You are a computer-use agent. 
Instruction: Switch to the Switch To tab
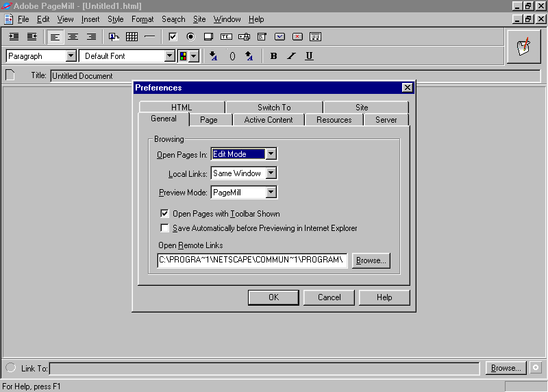(274, 108)
